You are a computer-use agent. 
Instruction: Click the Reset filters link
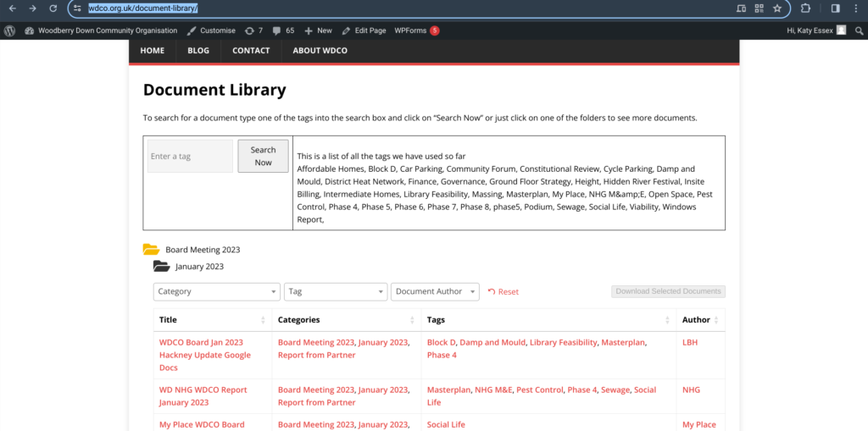(504, 291)
